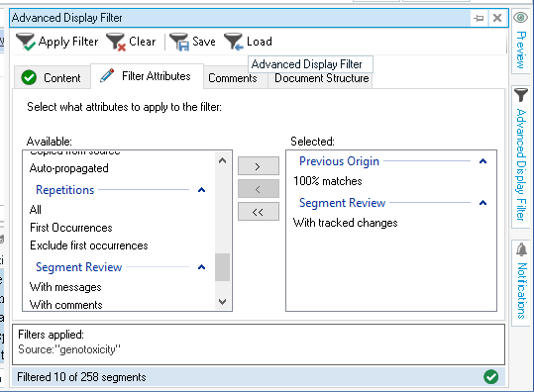Open the Document Structure tab

(x=321, y=78)
